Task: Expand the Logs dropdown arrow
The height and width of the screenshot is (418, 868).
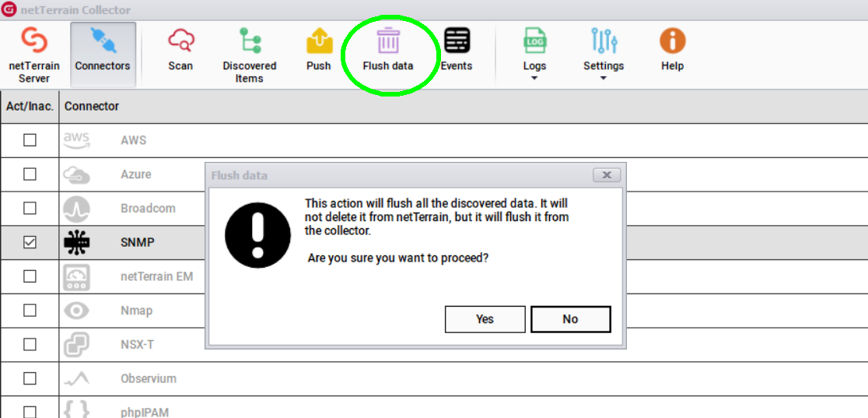Action: 534,78
